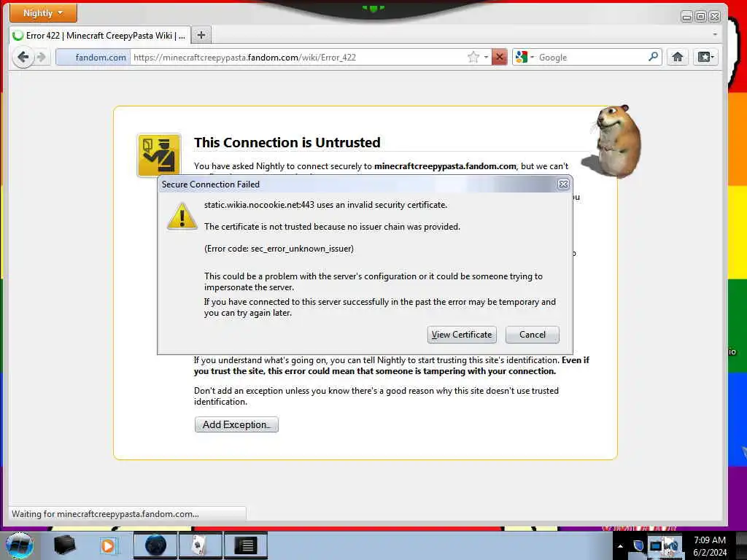Open a new tab with the plus button

[201, 35]
